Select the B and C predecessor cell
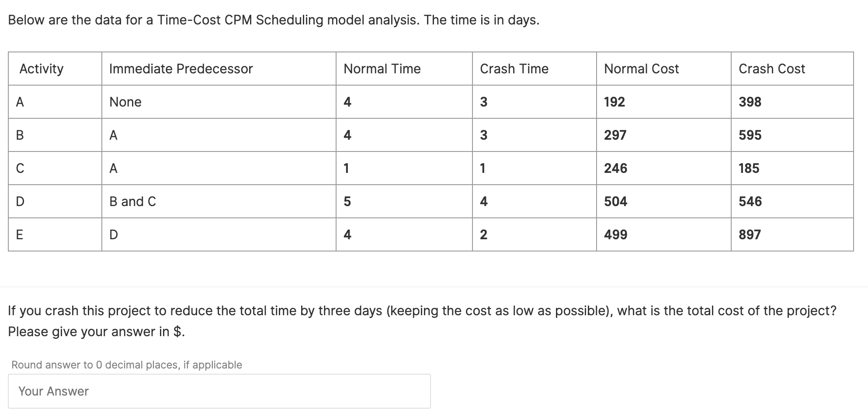The image size is (868, 420). [x=132, y=201]
